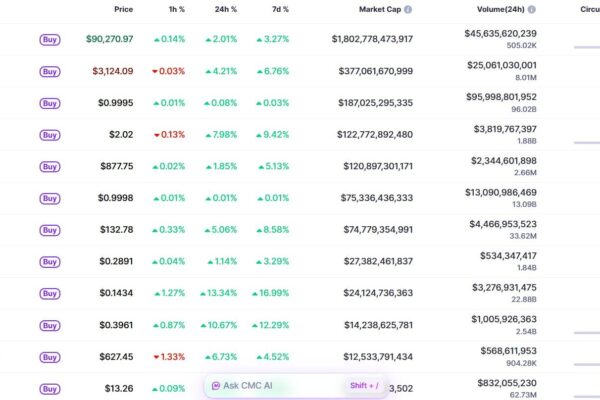This screenshot has height=400, width=600.
Task: Sort by the Market Cap column header
Action: pyautogui.click(x=379, y=9)
